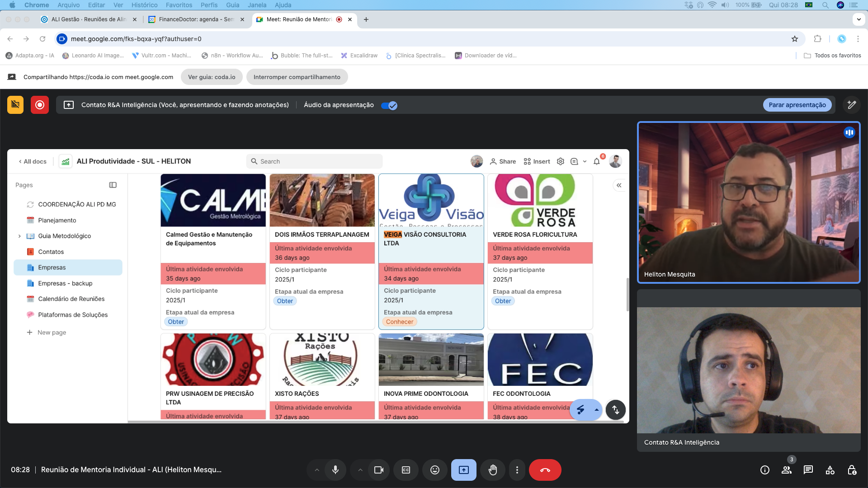Image resolution: width=868 pixels, height=488 pixels.
Task: Open the emoji reactions button
Action: pyautogui.click(x=434, y=470)
